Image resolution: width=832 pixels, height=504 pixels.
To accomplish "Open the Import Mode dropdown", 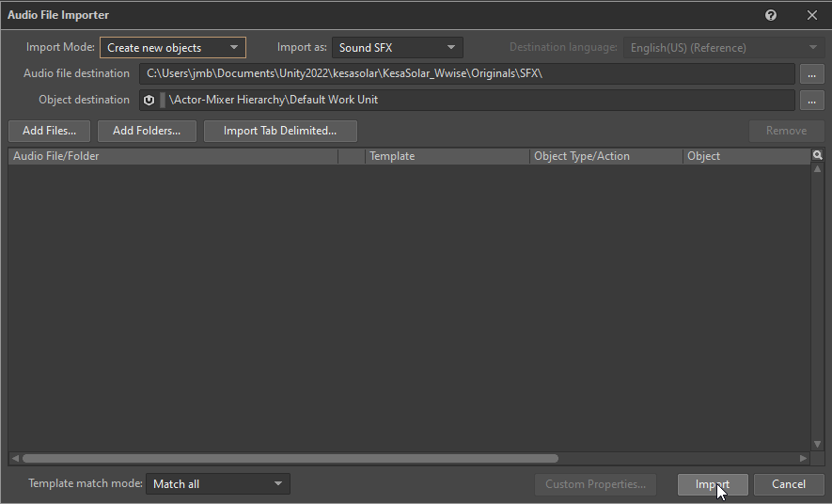I will pos(173,47).
